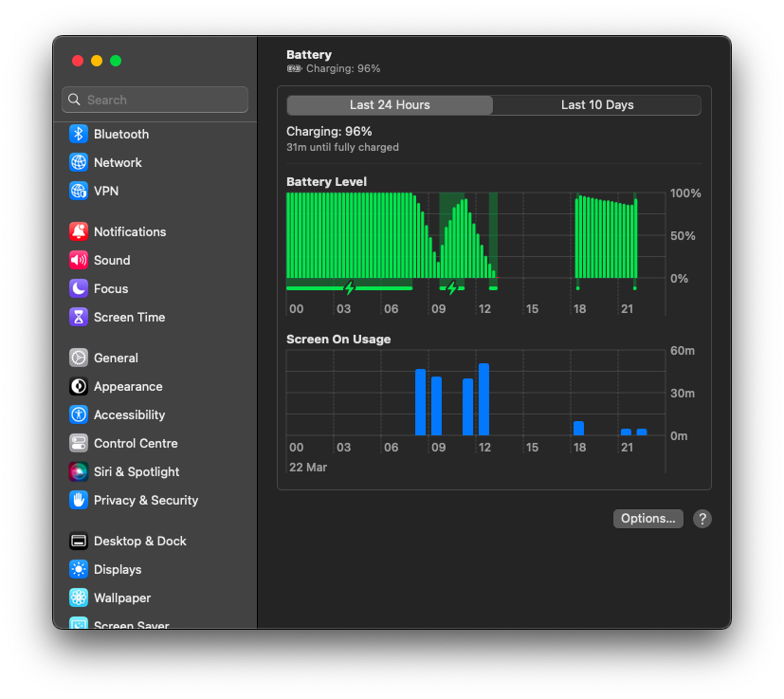This screenshot has width=784, height=699.
Task: Open Bluetooth settings icon in sidebar
Action: [x=79, y=134]
